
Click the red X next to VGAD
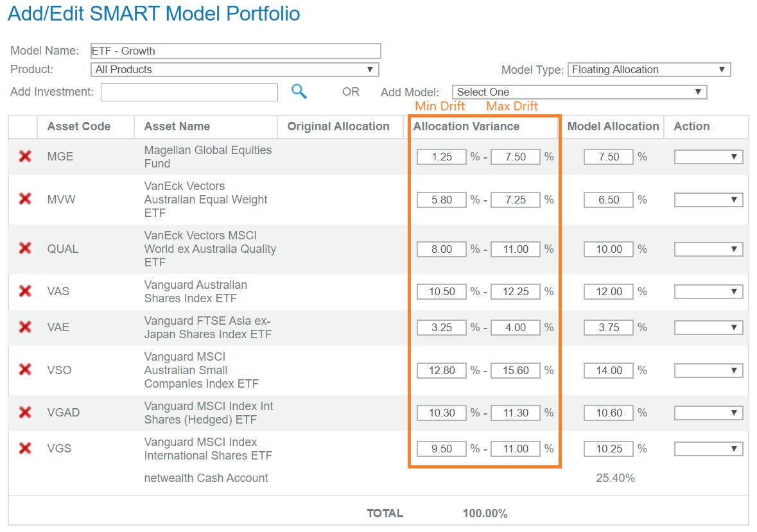click(x=25, y=412)
